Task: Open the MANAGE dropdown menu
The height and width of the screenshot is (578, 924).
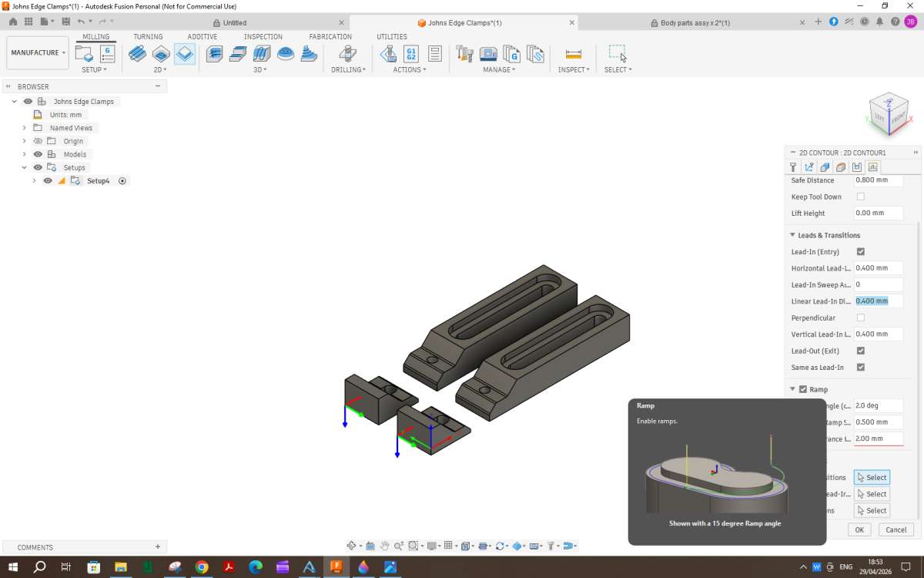Action: (499, 69)
